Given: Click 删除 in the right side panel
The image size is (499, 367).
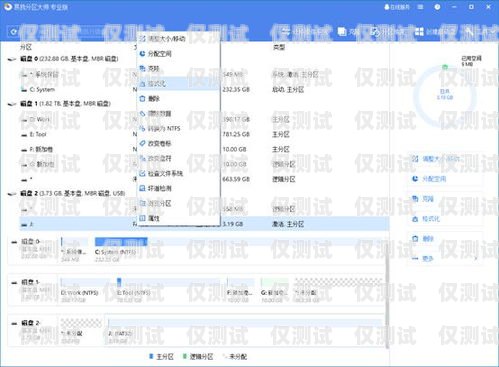Looking at the screenshot, I should (x=445, y=239).
